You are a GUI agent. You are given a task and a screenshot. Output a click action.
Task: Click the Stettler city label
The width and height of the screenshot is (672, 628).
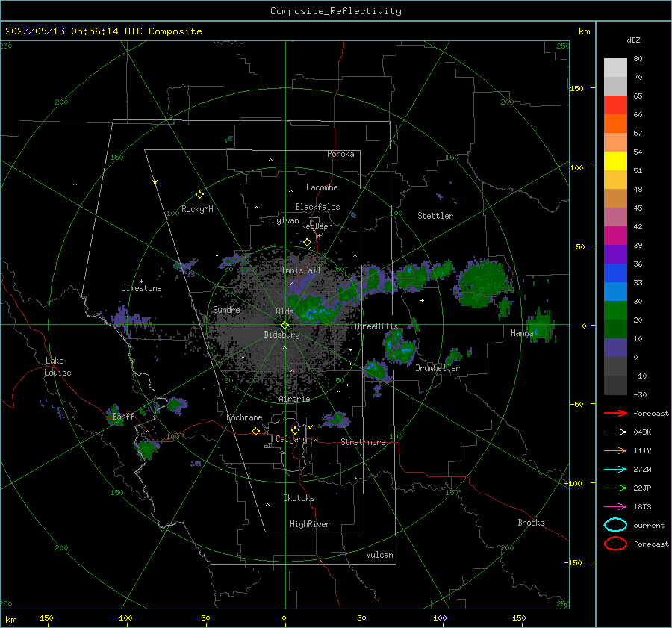coord(435,216)
